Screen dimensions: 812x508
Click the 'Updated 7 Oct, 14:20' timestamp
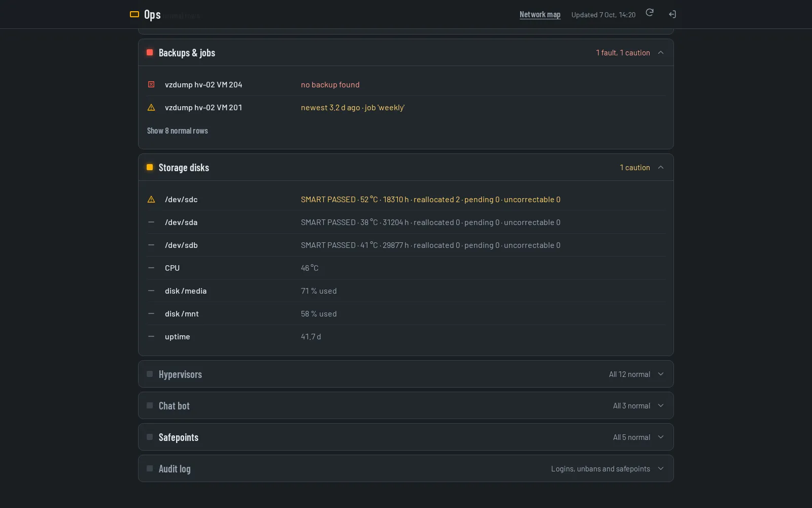coord(603,15)
